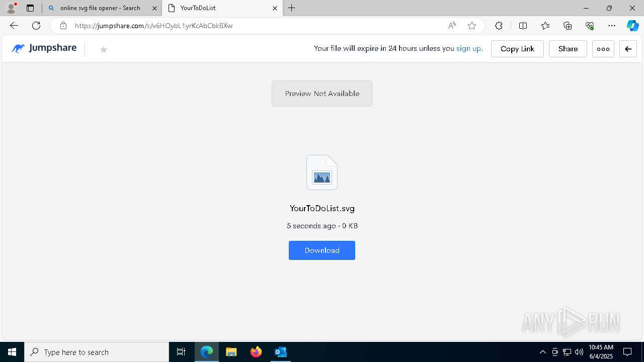Click the taskbar search box
This screenshot has height=362, width=644.
pyautogui.click(x=97, y=352)
